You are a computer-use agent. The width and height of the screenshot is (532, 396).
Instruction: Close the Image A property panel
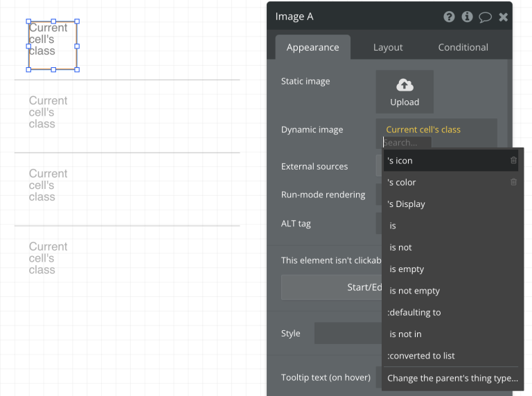point(504,17)
